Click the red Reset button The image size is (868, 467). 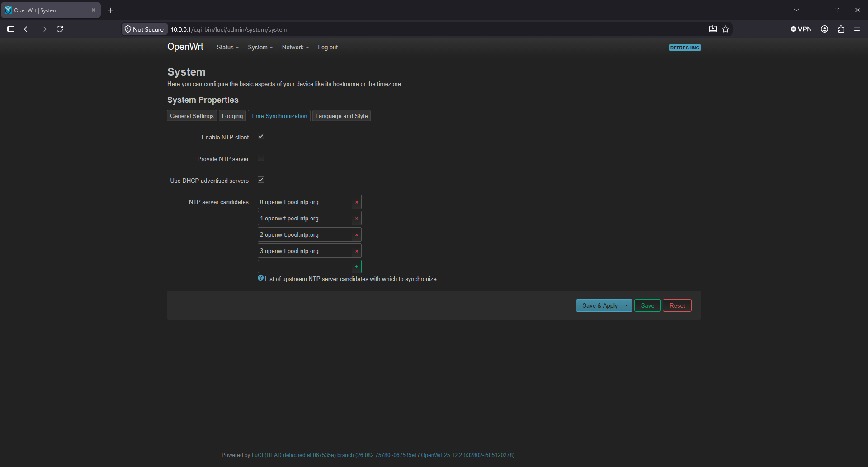677,306
